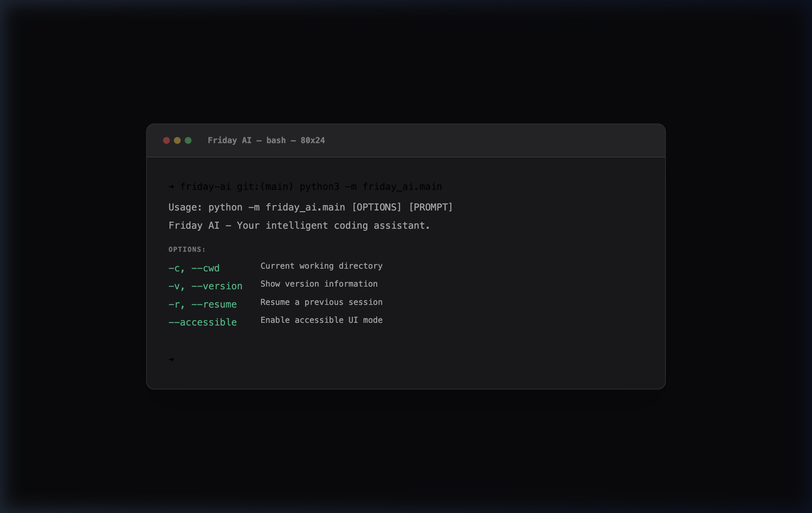Click the arrow prompt symbol at bottom
812x513 pixels.
171,359
